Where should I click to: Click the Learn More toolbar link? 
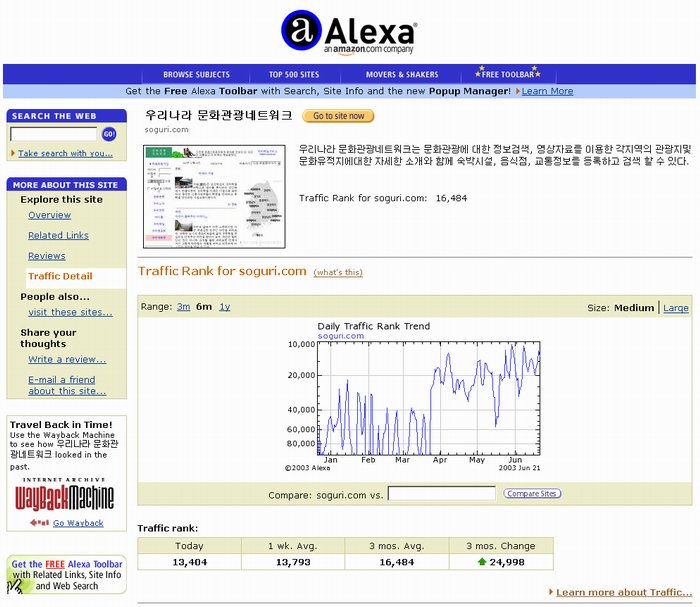(x=547, y=91)
